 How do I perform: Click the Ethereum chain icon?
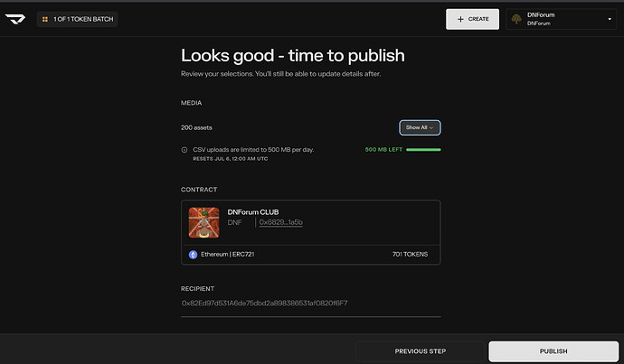pyautogui.click(x=193, y=255)
